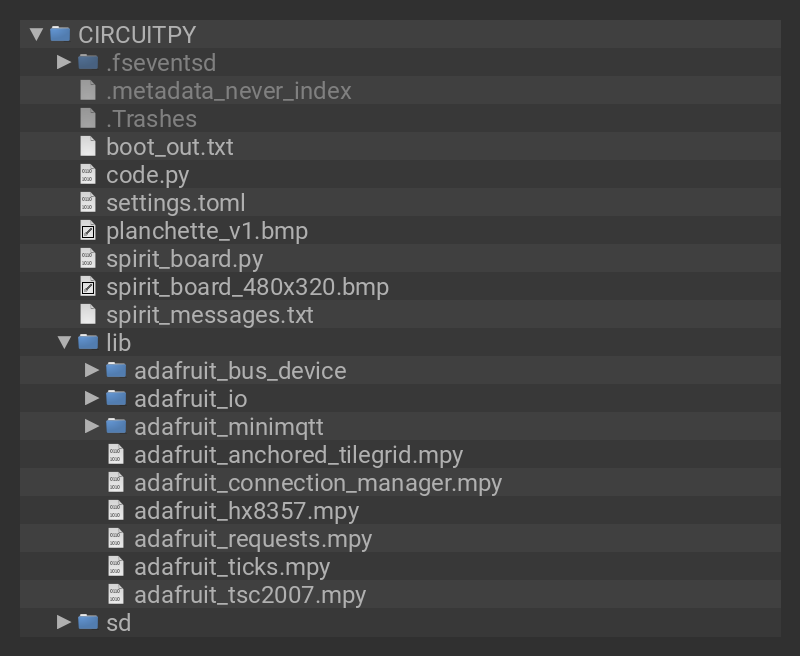The width and height of the screenshot is (800, 656).
Task: Click the spirit_board_480x320.bmp image icon
Action: pos(88,287)
